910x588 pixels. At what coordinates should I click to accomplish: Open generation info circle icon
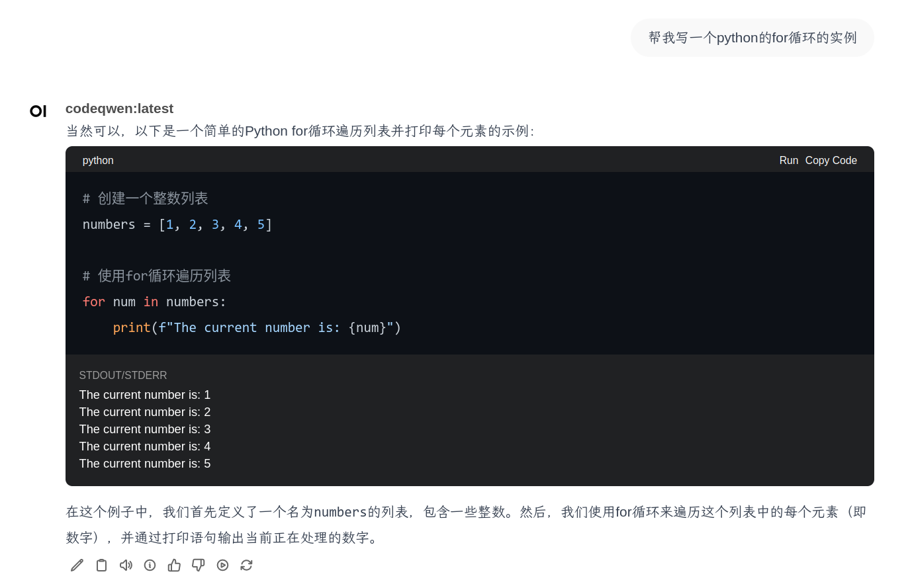point(150,565)
